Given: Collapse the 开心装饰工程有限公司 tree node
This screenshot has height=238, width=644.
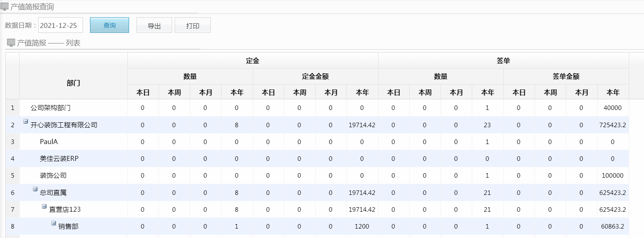Looking at the screenshot, I should click(x=26, y=121).
